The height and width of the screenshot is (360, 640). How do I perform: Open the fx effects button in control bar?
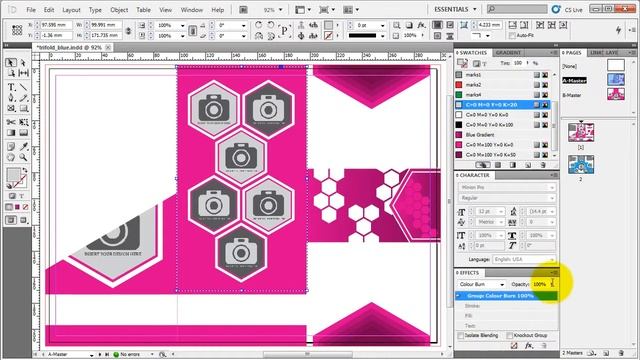[x=421, y=25]
